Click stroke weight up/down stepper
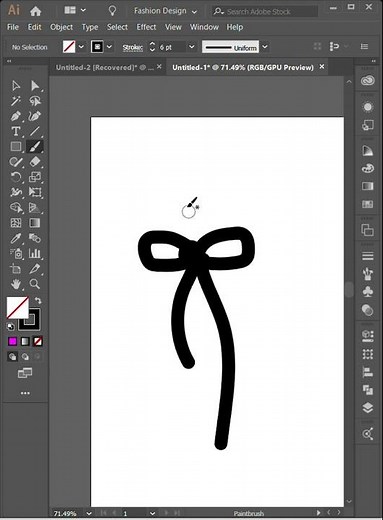 point(152,47)
